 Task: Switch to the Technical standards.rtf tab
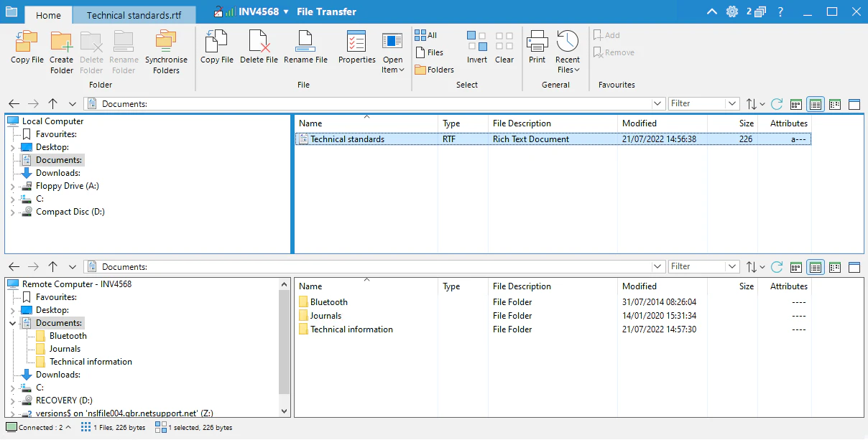coord(134,14)
